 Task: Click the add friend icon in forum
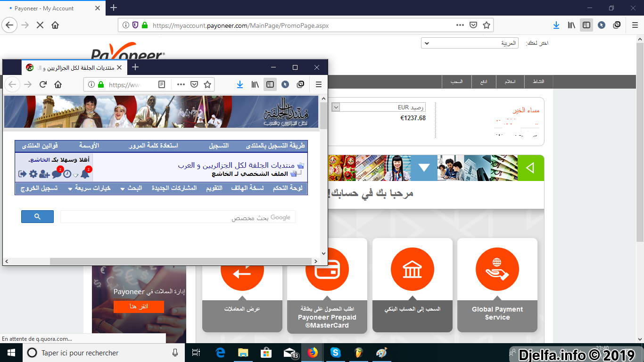coord(44,174)
